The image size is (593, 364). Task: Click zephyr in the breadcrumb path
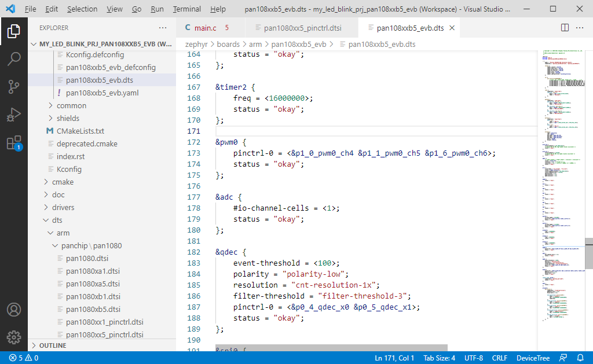point(196,44)
